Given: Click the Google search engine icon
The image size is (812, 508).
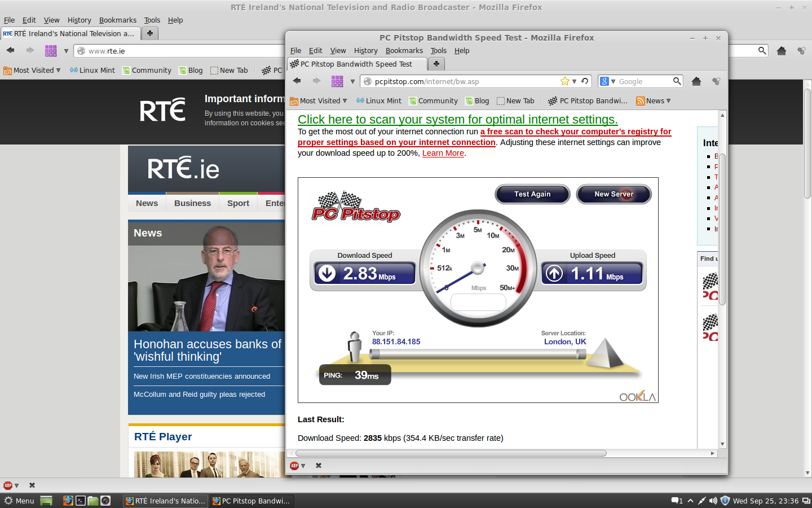Looking at the screenshot, I should coord(603,81).
